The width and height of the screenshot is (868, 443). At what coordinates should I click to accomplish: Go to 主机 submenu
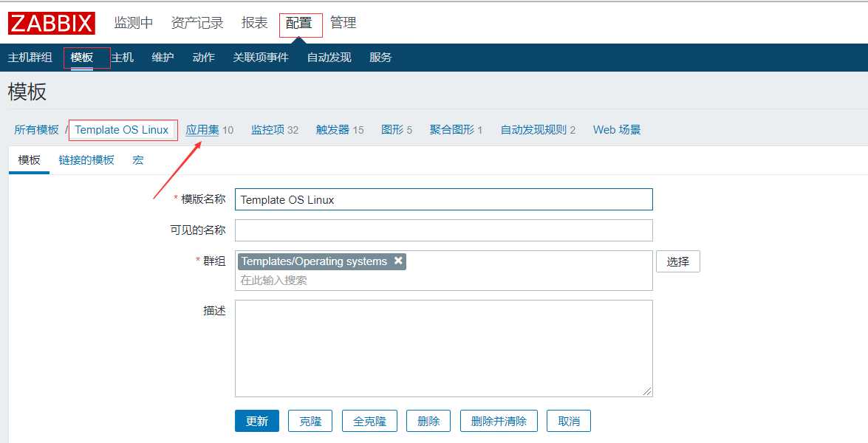click(123, 58)
